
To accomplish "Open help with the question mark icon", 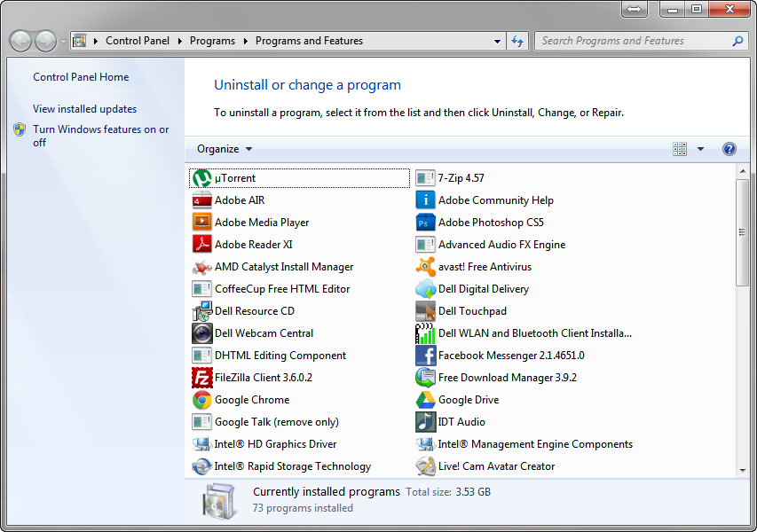I will click(729, 149).
